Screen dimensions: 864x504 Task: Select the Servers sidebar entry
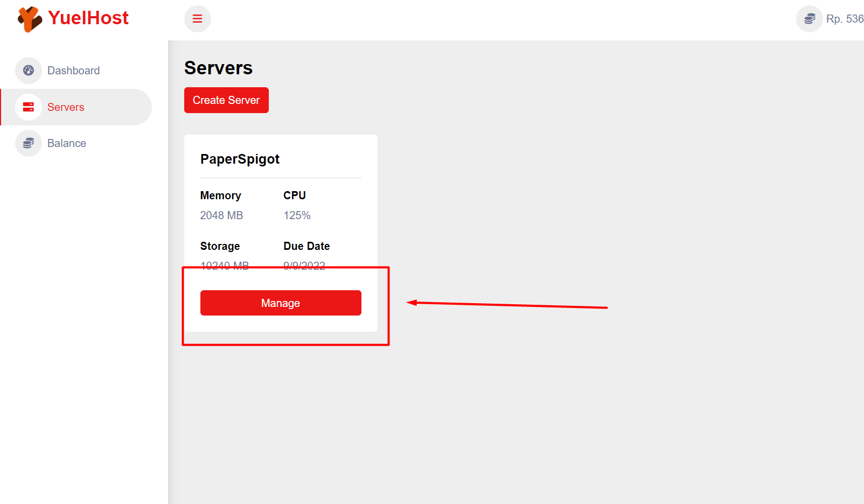pyautogui.click(x=66, y=107)
